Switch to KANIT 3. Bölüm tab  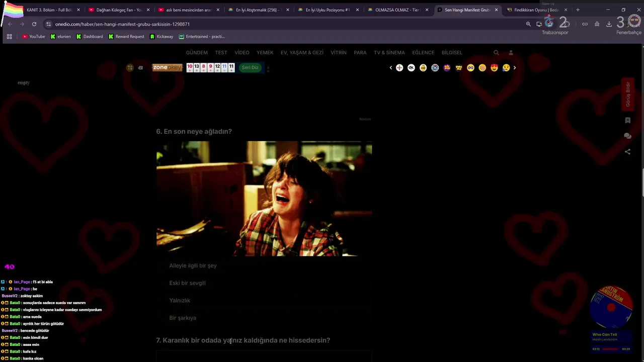49,10
